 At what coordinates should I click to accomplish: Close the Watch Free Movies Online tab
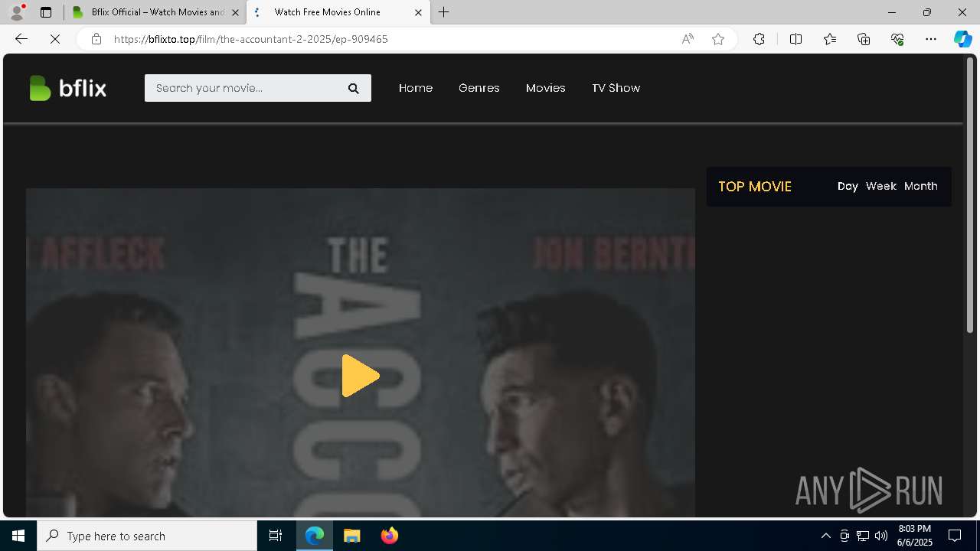(x=418, y=12)
